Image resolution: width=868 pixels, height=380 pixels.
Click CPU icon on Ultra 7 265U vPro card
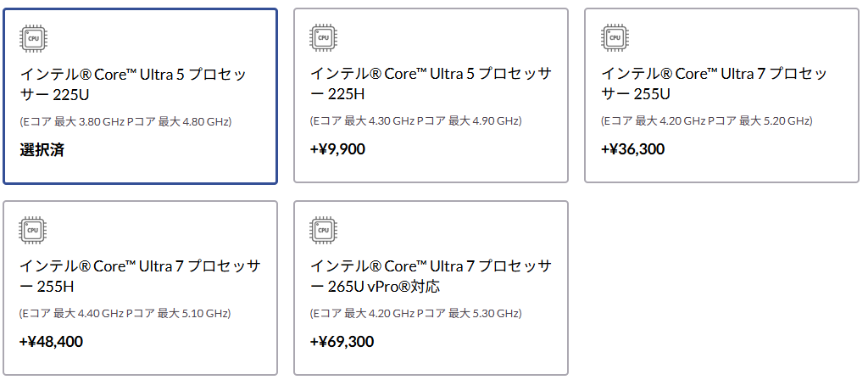(323, 230)
